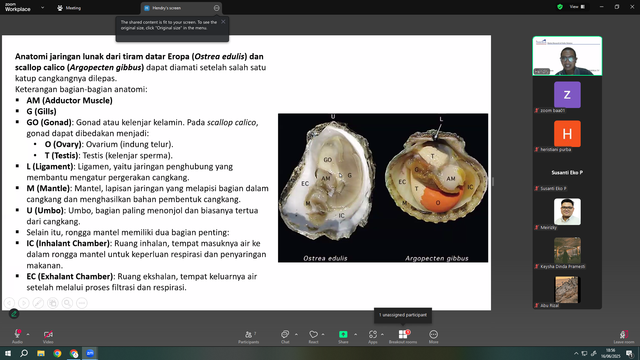
Task: Click the copy slides icon on slide
Action: [53, 303]
